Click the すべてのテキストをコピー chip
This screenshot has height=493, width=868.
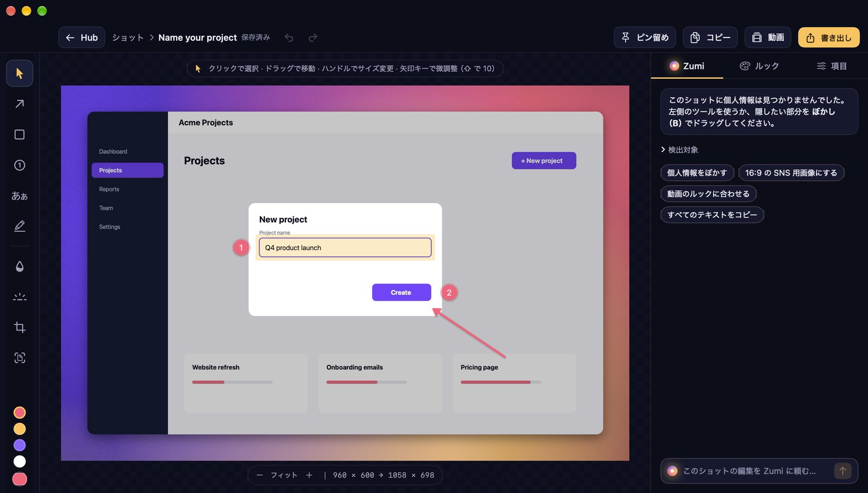tap(712, 214)
